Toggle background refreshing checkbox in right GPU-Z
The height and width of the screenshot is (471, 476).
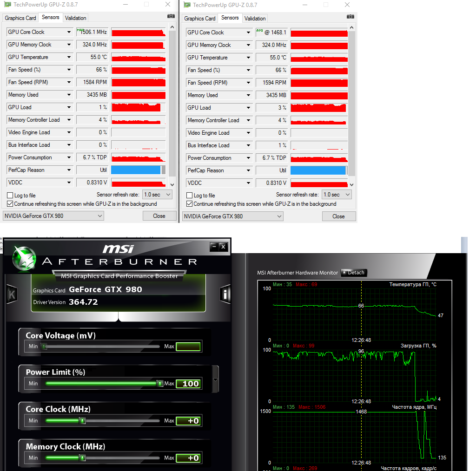point(190,204)
